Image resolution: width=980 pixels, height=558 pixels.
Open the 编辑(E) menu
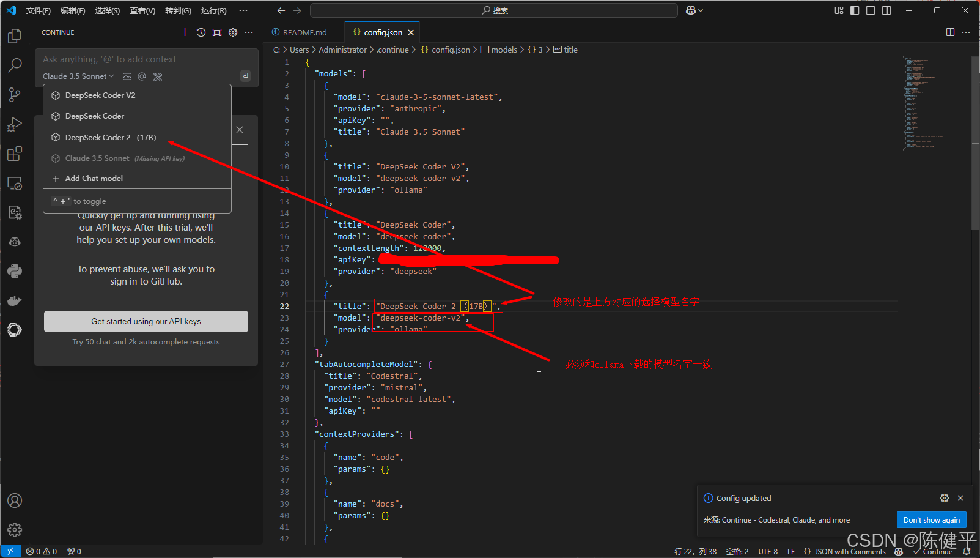tap(73, 10)
